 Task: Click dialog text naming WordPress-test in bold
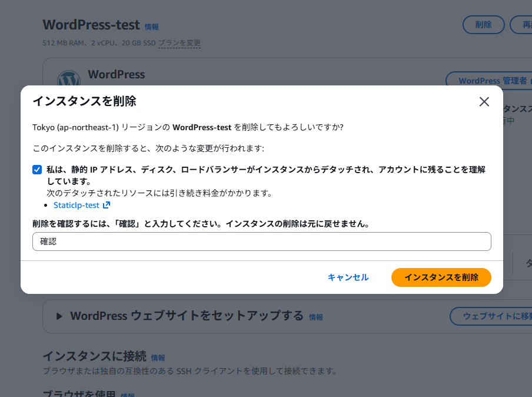202,127
